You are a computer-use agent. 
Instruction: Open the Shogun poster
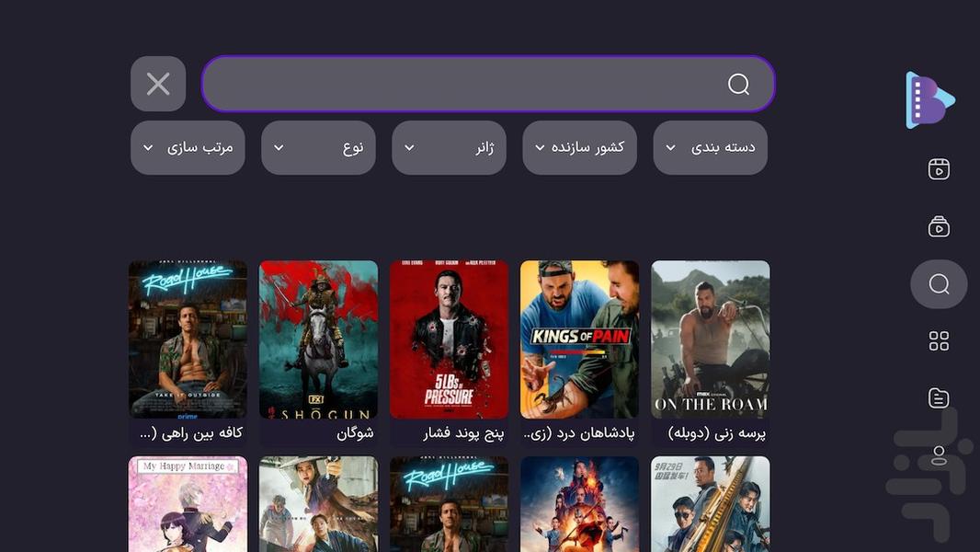tap(319, 339)
